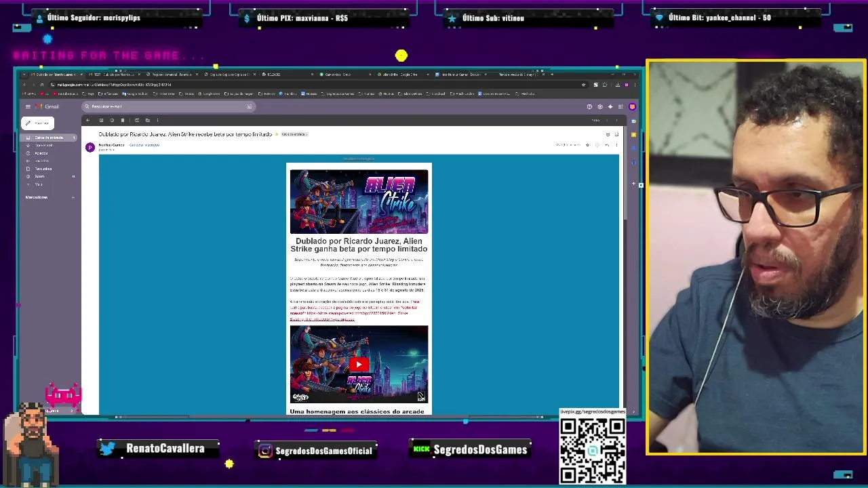Click the sender avatar circle P

[x=90, y=147]
